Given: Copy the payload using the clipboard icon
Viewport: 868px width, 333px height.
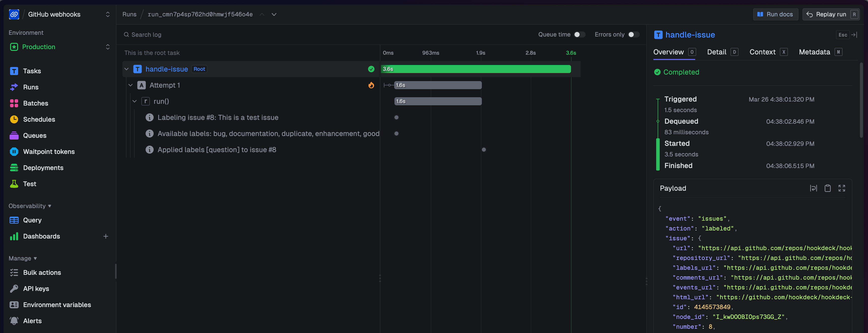Looking at the screenshot, I should pyautogui.click(x=827, y=188).
